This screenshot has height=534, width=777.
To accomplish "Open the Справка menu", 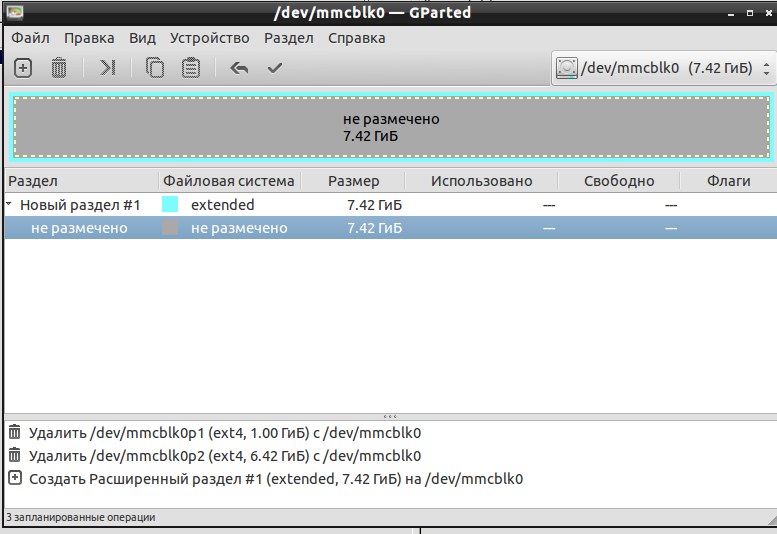I will (x=357, y=38).
